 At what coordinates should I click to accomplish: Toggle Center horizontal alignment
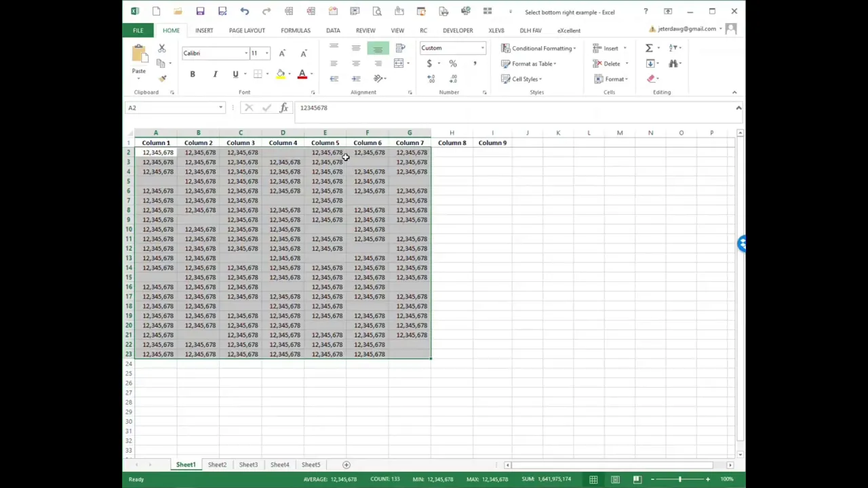click(356, 64)
